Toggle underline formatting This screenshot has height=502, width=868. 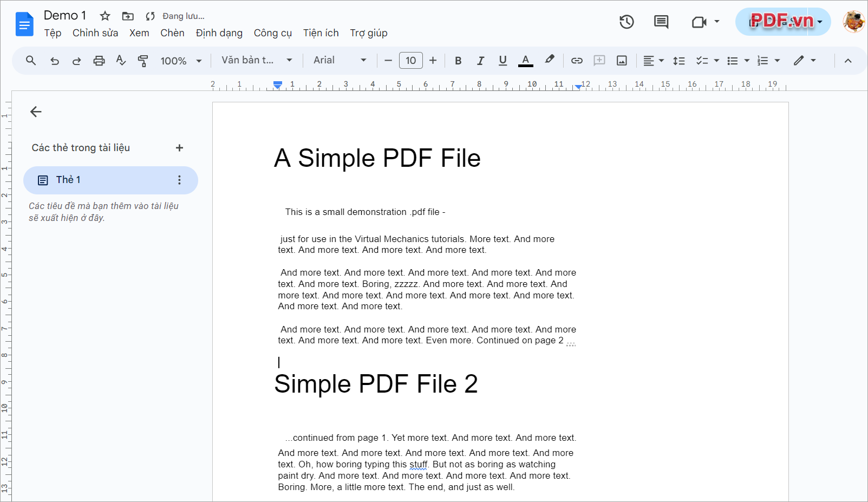pyautogui.click(x=502, y=61)
